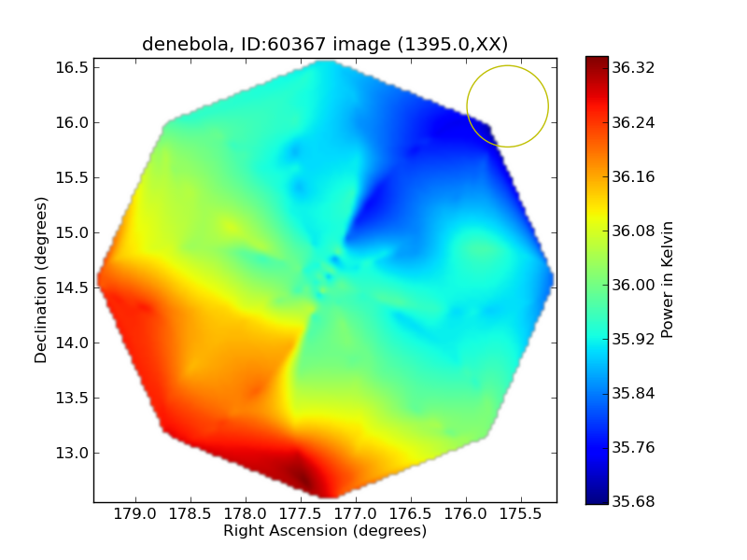Click colorbar tick value 36.32

[633, 67]
